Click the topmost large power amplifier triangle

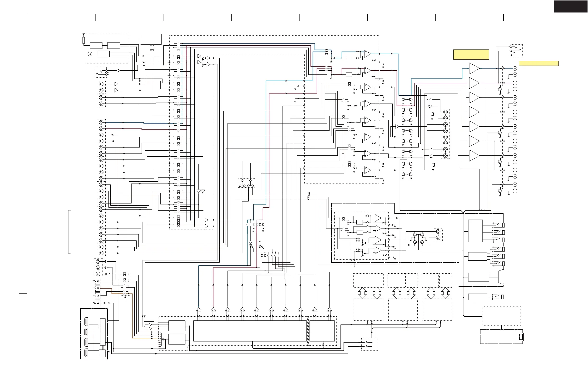(474, 68)
